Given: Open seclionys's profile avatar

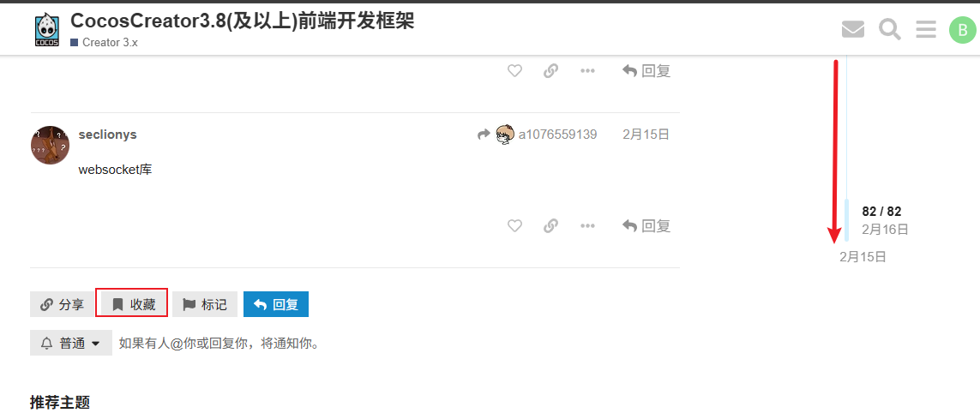Looking at the screenshot, I should (x=50, y=145).
